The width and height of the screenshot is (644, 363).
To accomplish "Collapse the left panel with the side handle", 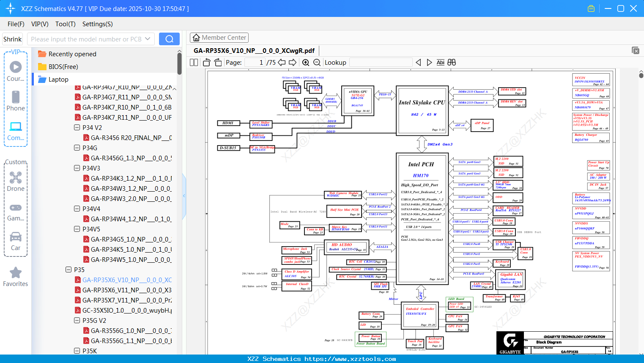I will tap(184, 196).
